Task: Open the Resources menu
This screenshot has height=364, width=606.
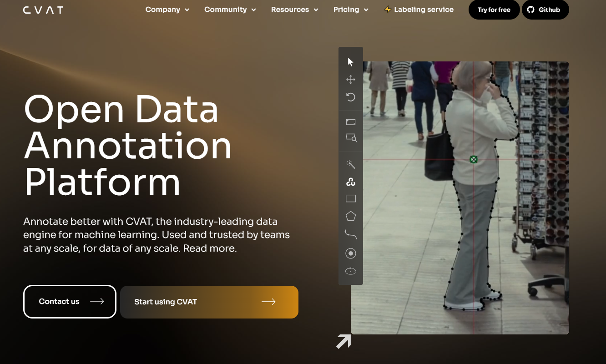Action: pyautogui.click(x=294, y=10)
